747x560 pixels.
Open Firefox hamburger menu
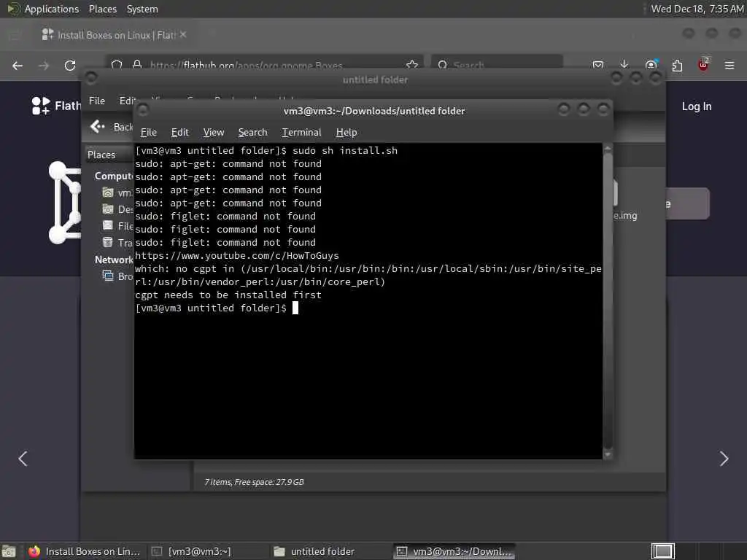(729, 65)
